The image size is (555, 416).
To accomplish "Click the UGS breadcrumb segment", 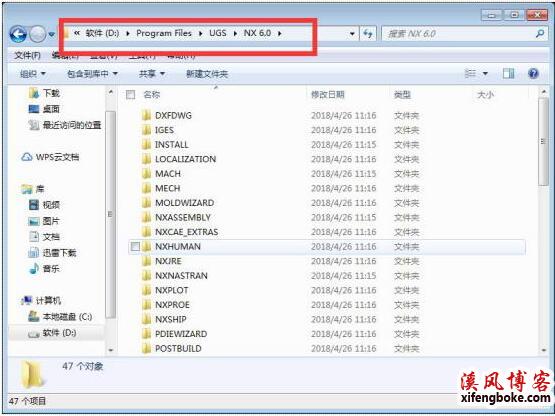I will tap(218, 33).
